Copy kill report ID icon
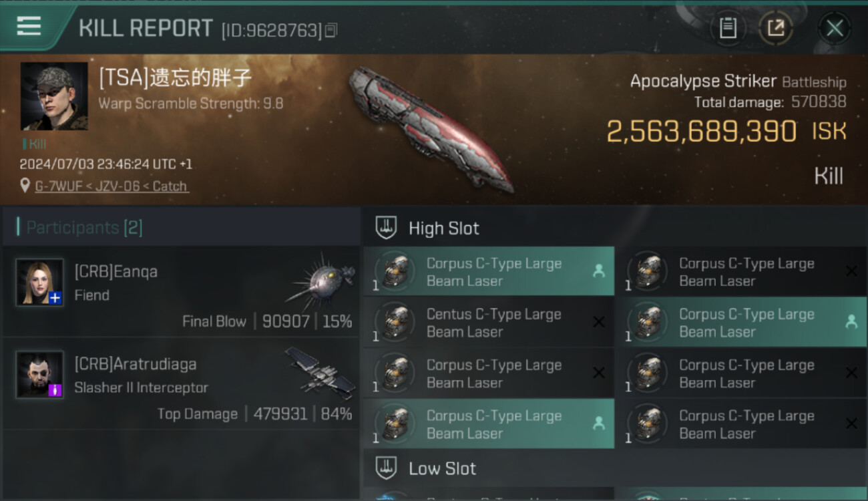Viewport: 868px width, 501px height. point(332,30)
